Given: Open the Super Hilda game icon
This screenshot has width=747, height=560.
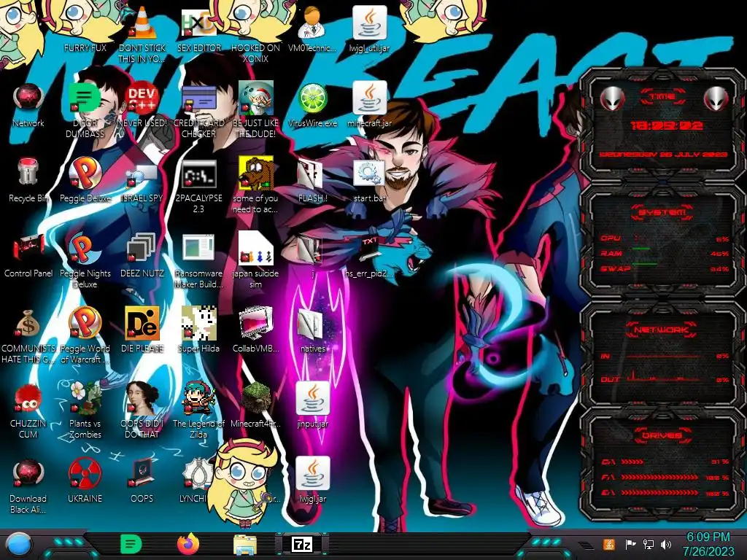Looking at the screenshot, I should tap(199, 324).
